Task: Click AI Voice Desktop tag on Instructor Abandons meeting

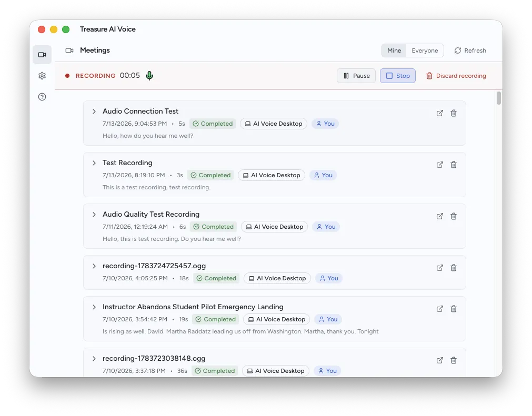Action: [276, 319]
